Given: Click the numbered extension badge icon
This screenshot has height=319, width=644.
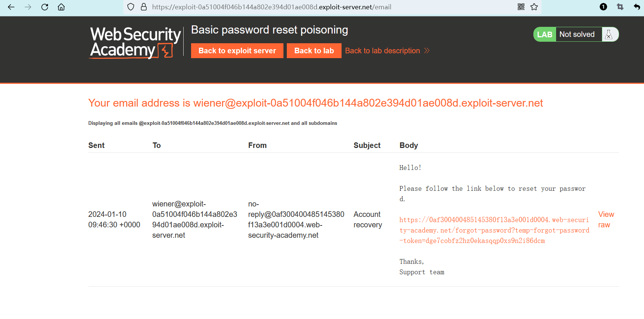Looking at the screenshot, I should 603,7.
